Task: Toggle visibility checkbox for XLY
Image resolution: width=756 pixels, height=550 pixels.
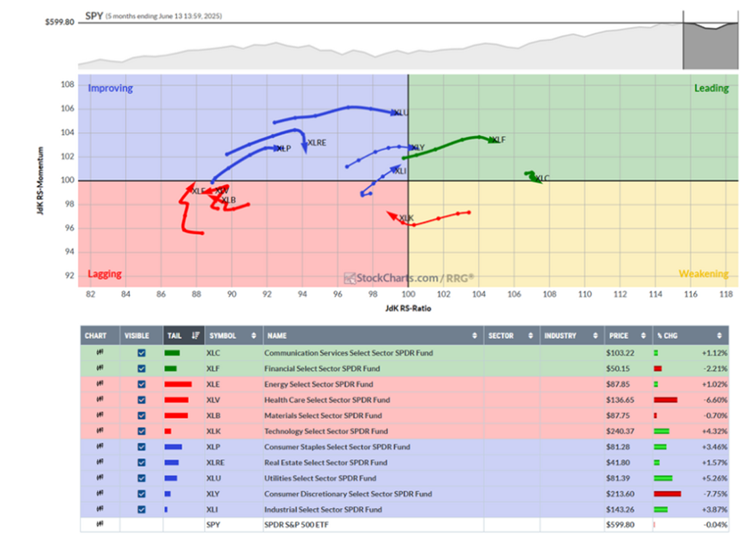Action: point(141,494)
